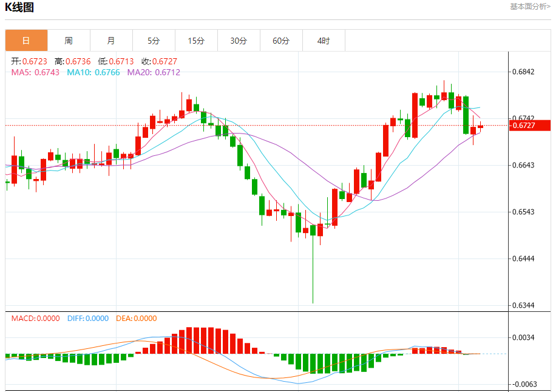This screenshot has height=392, width=553.
Task: Open the 60分 interval tab
Action: [281, 41]
